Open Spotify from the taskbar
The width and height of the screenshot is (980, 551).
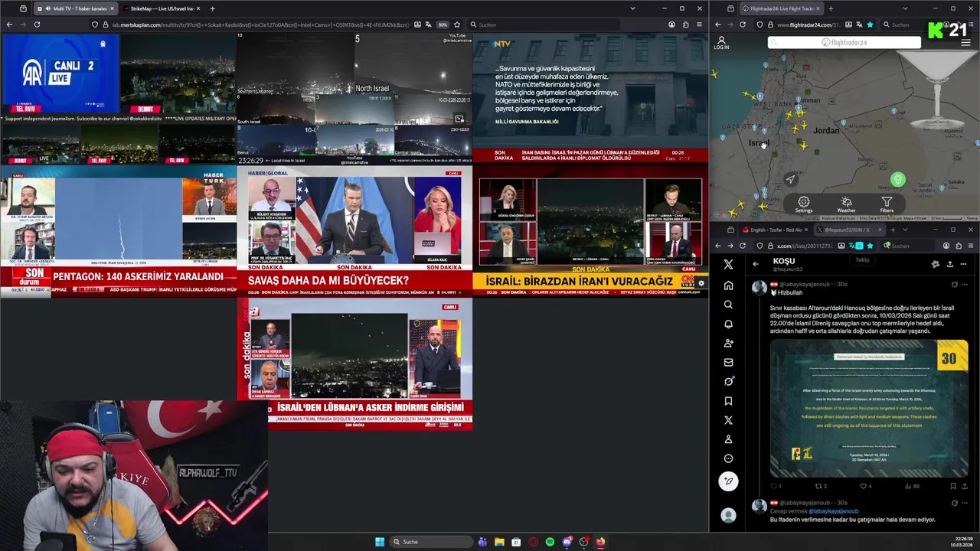coord(550,542)
